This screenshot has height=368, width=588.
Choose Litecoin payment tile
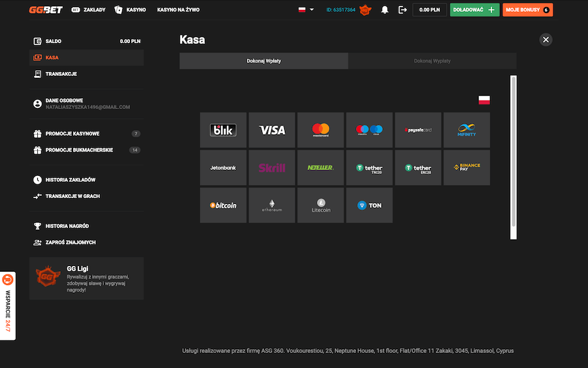pos(321,205)
